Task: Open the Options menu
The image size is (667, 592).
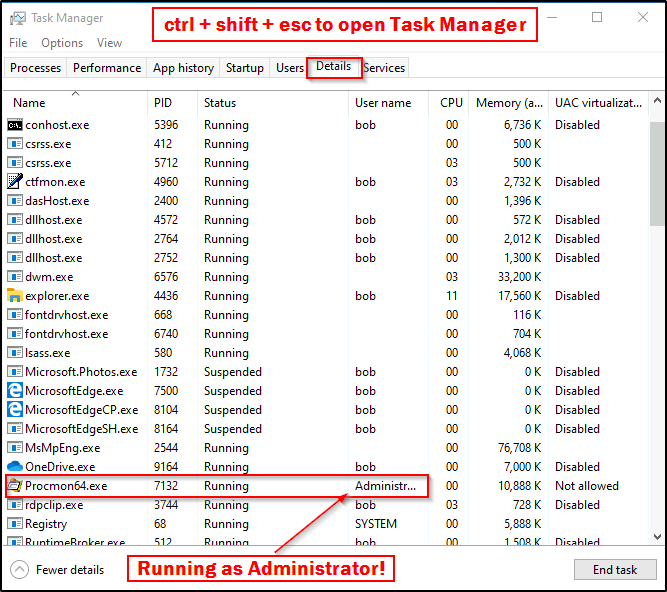Action: tap(62, 43)
